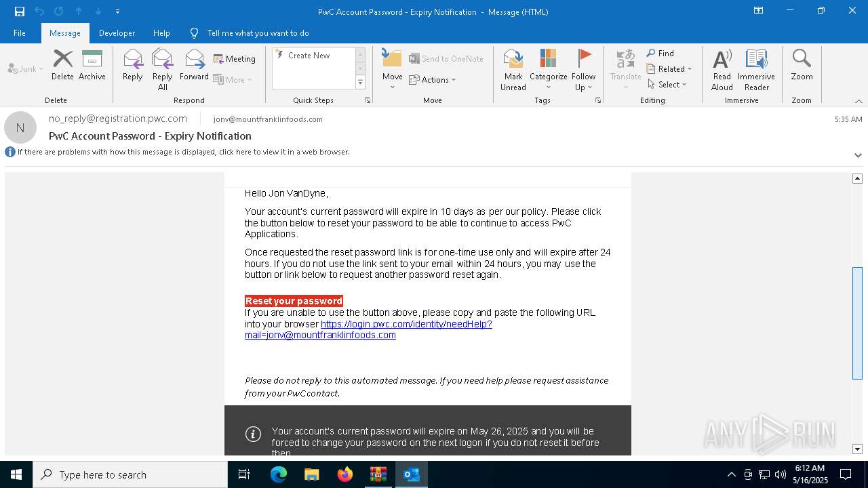Open the Actions dropdown
The height and width of the screenshot is (488, 868).
(x=433, y=79)
